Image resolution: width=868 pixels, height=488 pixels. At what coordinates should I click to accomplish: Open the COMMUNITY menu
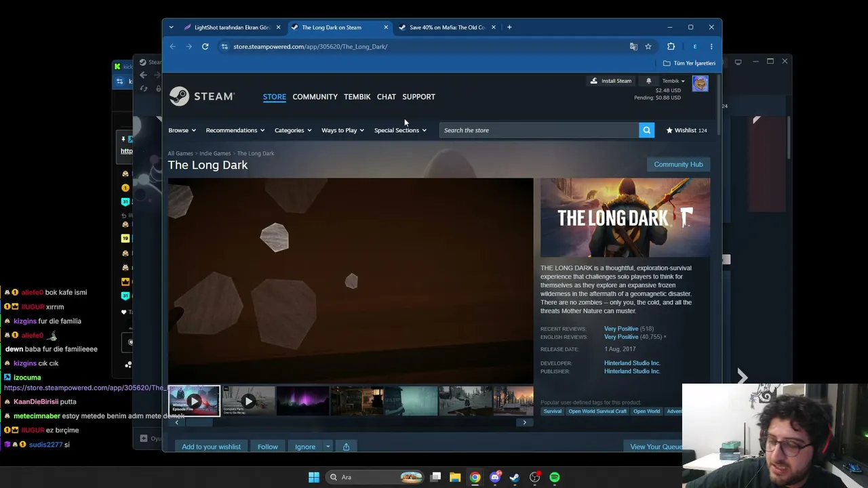tap(315, 97)
